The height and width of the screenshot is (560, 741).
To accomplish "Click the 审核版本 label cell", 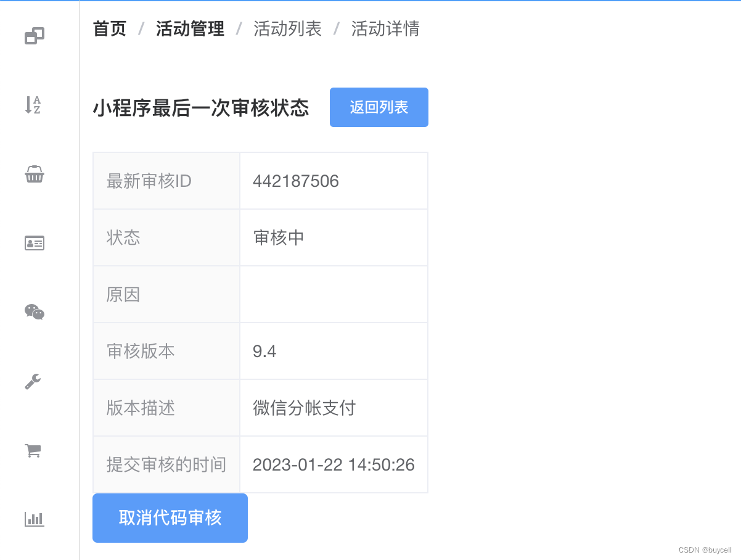I will tap(166, 351).
